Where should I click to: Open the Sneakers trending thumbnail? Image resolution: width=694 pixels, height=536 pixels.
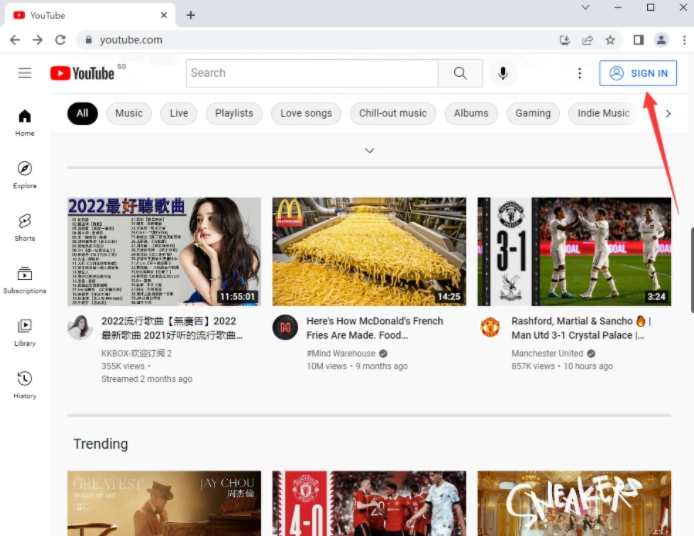(x=574, y=503)
